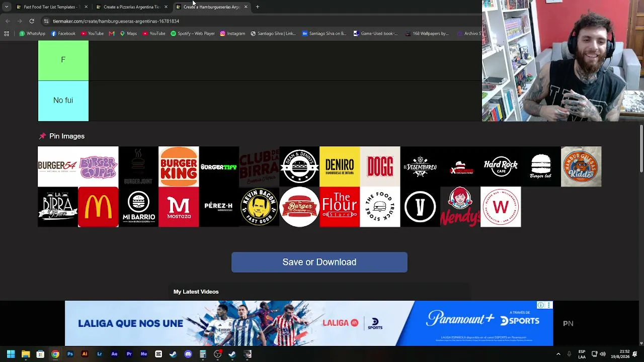Image resolution: width=644 pixels, height=362 pixels.
Task: Select the Burger Couple logo tile
Action: (98, 166)
